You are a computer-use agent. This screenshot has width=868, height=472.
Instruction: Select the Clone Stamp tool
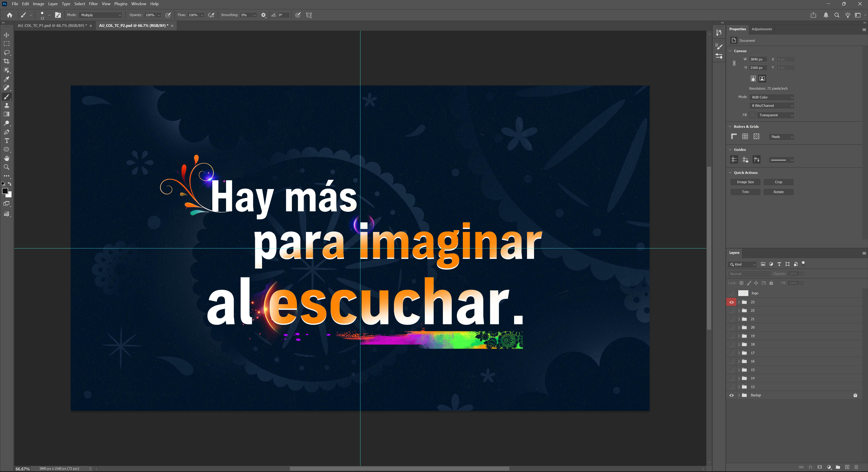pyautogui.click(x=6, y=106)
